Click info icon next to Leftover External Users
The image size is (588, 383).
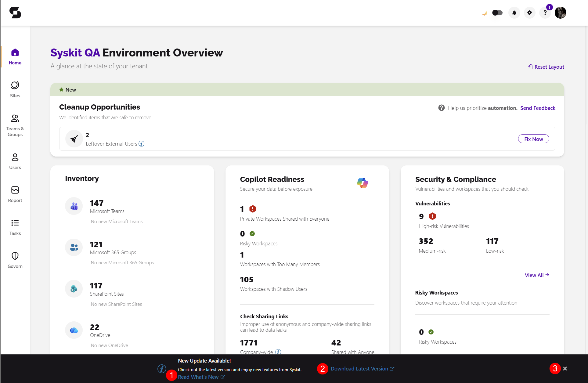pos(142,144)
